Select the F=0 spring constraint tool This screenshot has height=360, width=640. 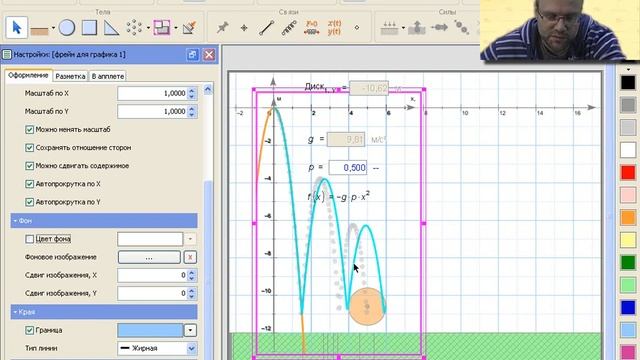[312, 28]
